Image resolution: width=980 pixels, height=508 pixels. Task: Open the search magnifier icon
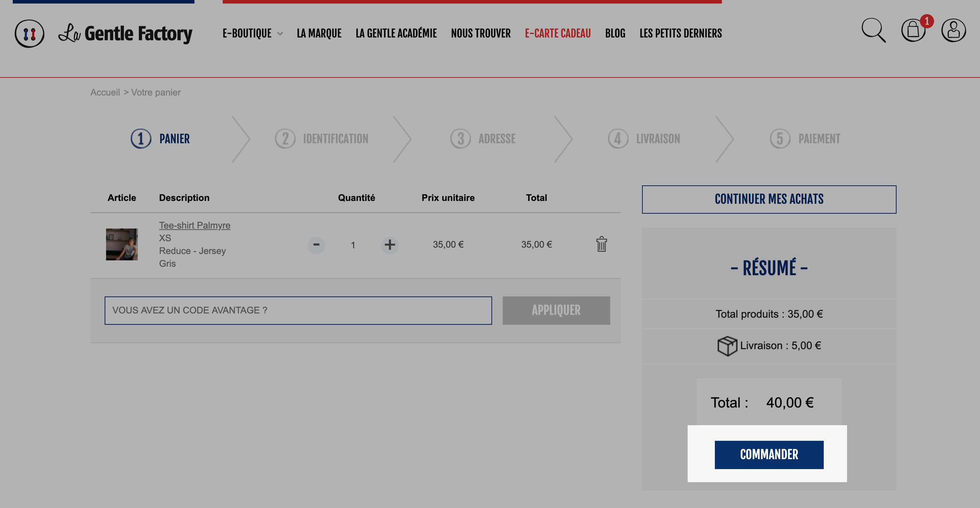point(874,30)
